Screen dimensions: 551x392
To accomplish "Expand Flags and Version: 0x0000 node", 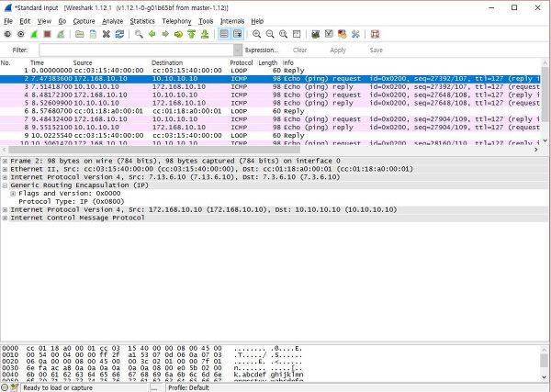I will (13, 193).
